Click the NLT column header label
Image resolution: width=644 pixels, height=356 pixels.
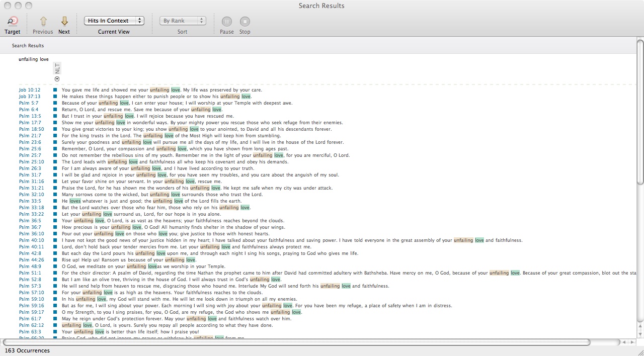point(57,69)
